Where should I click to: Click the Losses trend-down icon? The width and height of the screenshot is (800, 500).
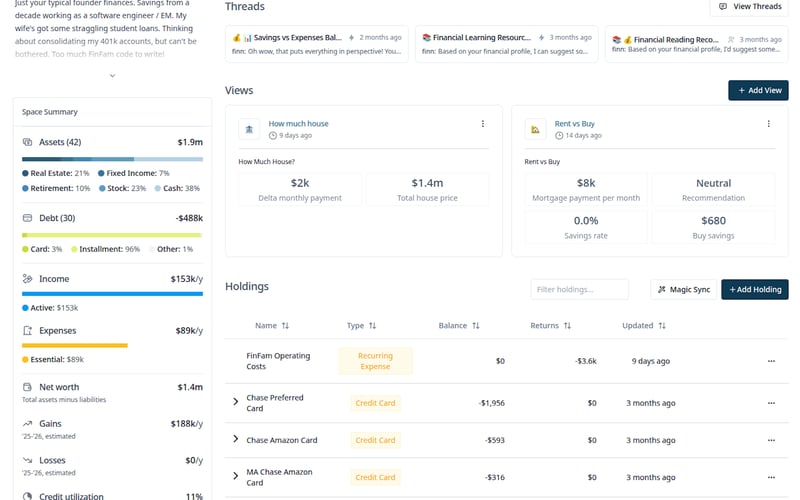pyautogui.click(x=28, y=460)
